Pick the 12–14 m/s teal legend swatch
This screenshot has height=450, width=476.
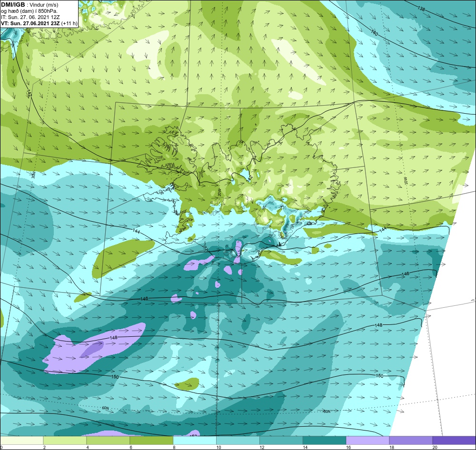(281, 440)
